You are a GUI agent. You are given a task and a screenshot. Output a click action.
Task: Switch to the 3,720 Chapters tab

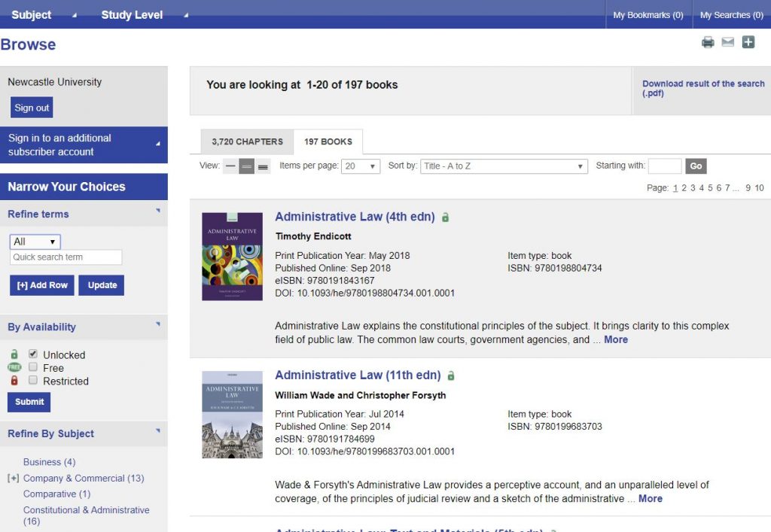click(x=247, y=141)
